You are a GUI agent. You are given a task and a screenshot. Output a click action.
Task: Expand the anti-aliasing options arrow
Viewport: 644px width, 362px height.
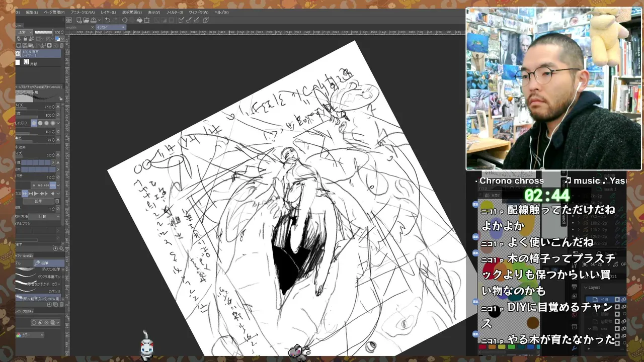pyautogui.click(x=58, y=123)
